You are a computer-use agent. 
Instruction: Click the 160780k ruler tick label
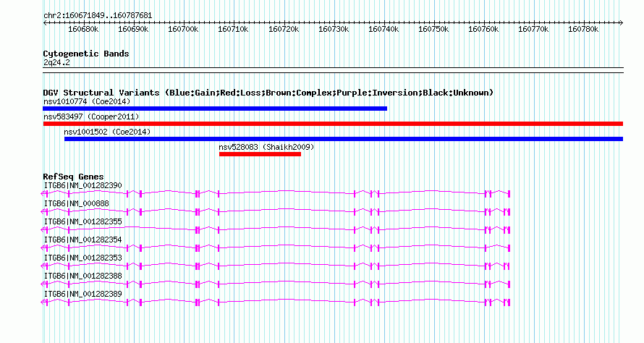click(x=584, y=30)
